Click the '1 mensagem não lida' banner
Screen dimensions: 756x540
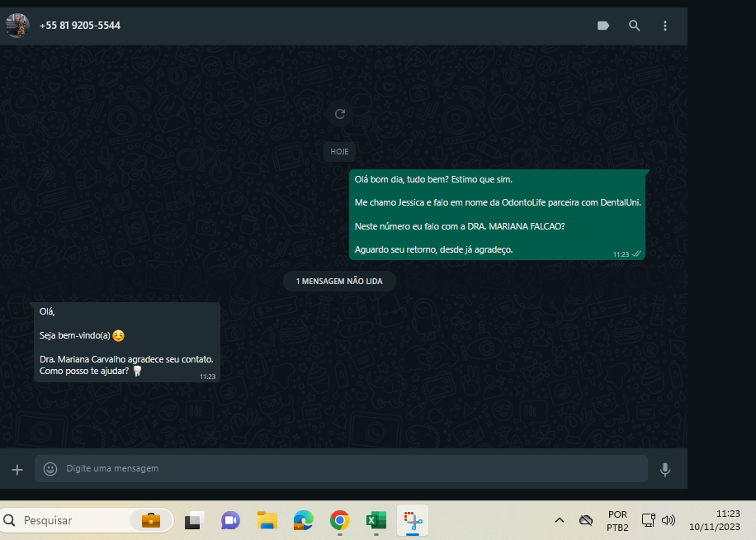[x=339, y=282]
